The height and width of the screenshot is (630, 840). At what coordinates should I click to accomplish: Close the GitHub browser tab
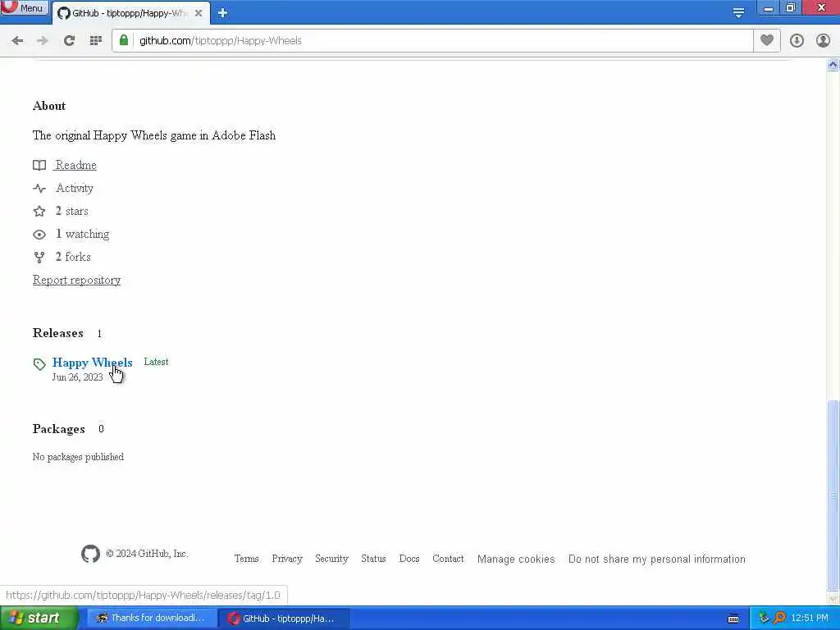click(x=199, y=13)
